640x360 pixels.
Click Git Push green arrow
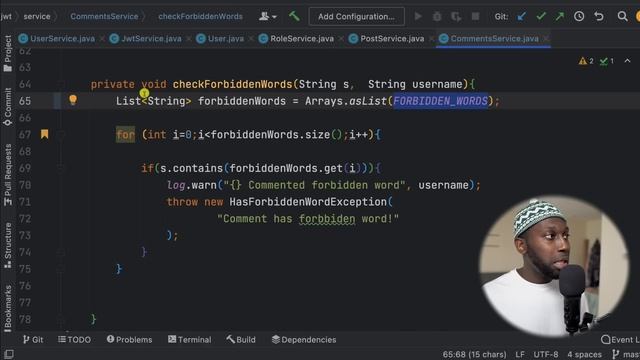560,16
